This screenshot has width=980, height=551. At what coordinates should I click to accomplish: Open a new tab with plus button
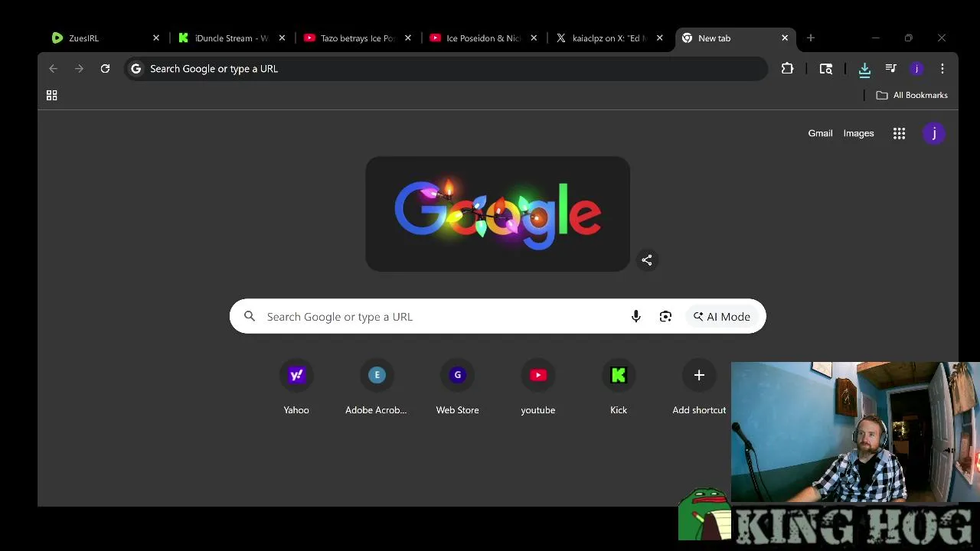coord(811,38)
